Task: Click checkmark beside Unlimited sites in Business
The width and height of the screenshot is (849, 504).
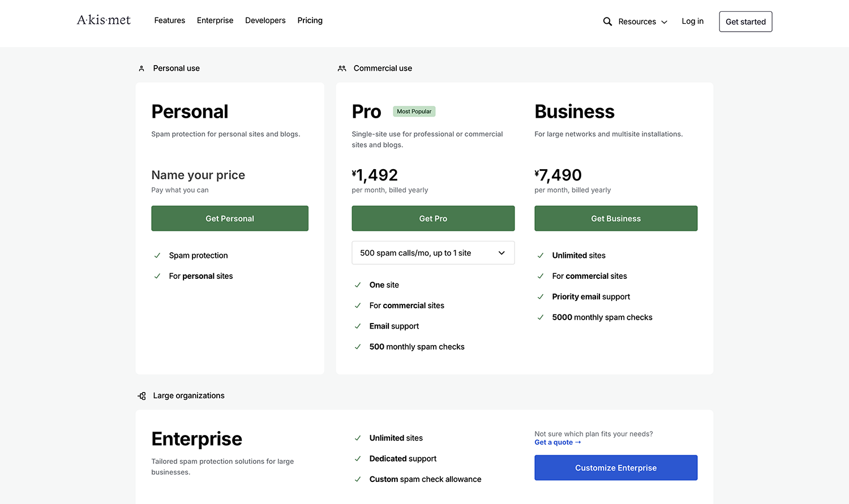Action: pos(541,256)
